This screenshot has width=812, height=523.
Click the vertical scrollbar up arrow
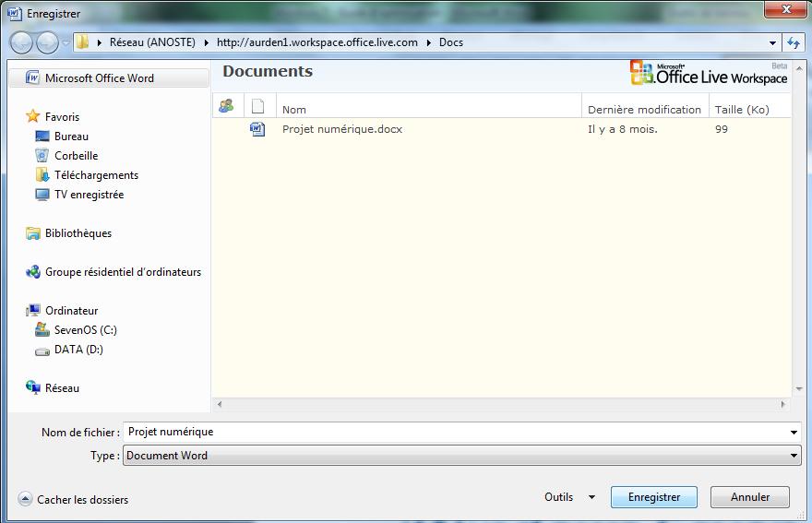coord(799,68)
